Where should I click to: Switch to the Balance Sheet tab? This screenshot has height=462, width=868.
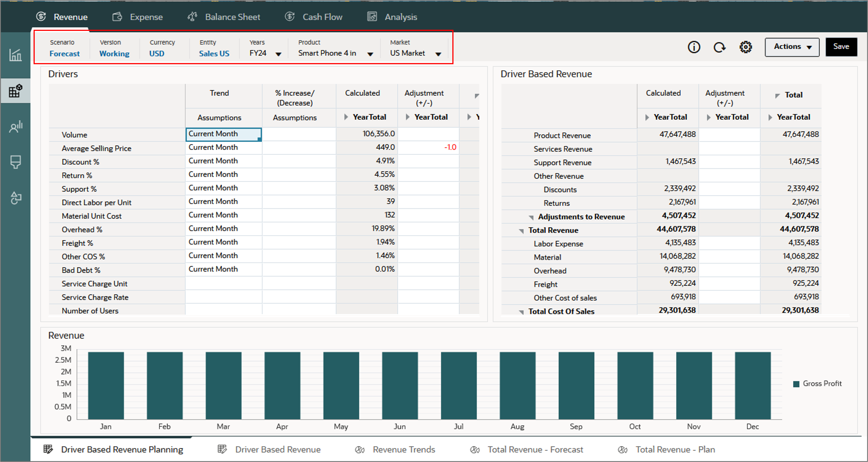point(232,17)
